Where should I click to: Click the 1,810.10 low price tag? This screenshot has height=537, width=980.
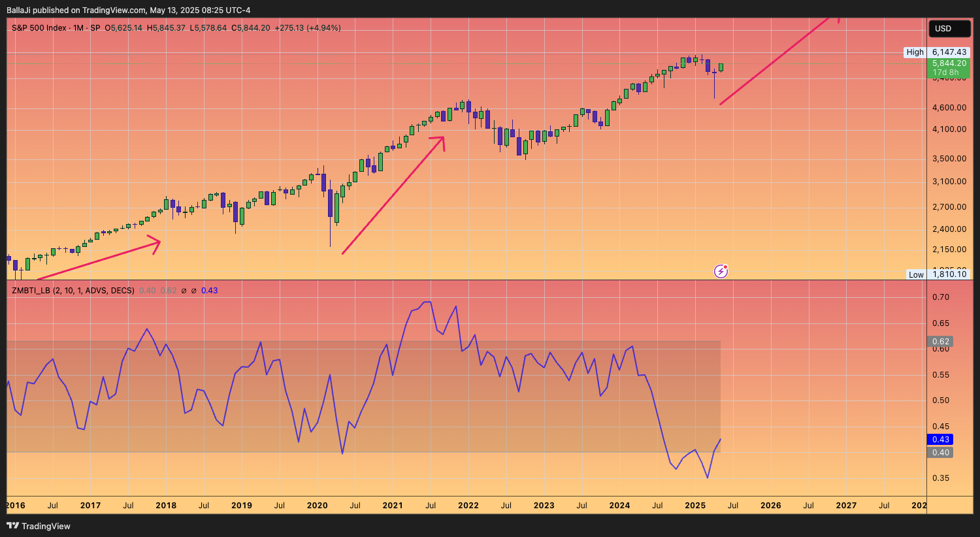coord(949,274)
